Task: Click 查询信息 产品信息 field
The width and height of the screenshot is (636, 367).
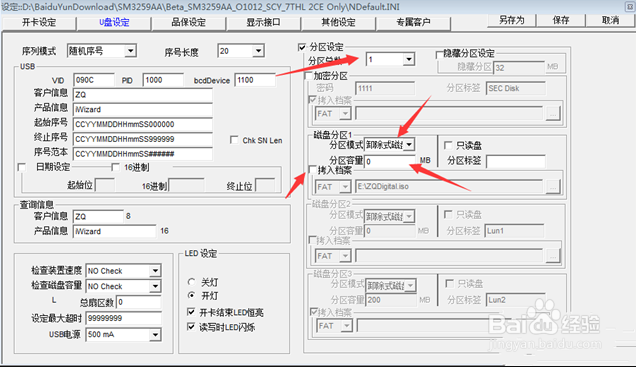Action: tap(114, 231)
